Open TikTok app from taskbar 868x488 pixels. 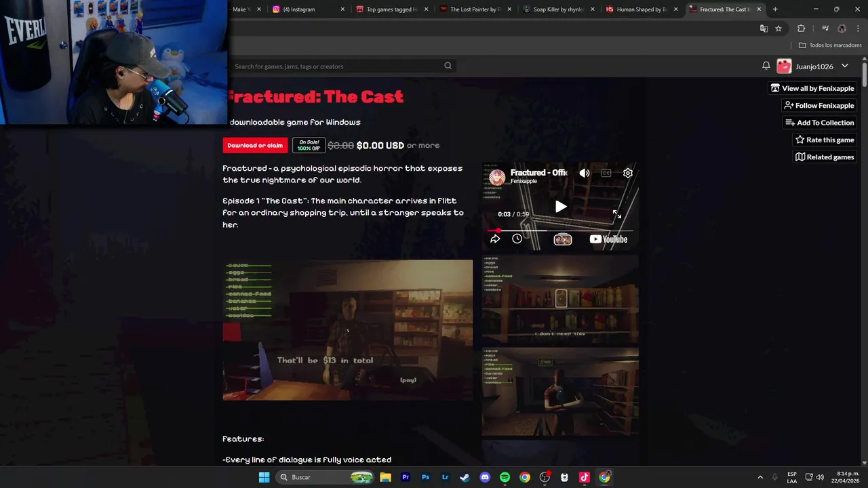(585, 477)
